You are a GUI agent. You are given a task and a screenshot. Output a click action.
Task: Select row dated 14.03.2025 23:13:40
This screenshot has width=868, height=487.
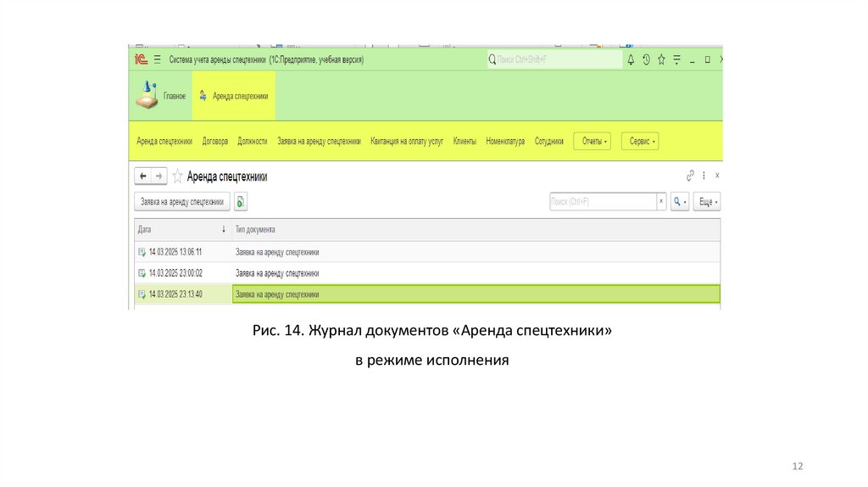[427, 294]
